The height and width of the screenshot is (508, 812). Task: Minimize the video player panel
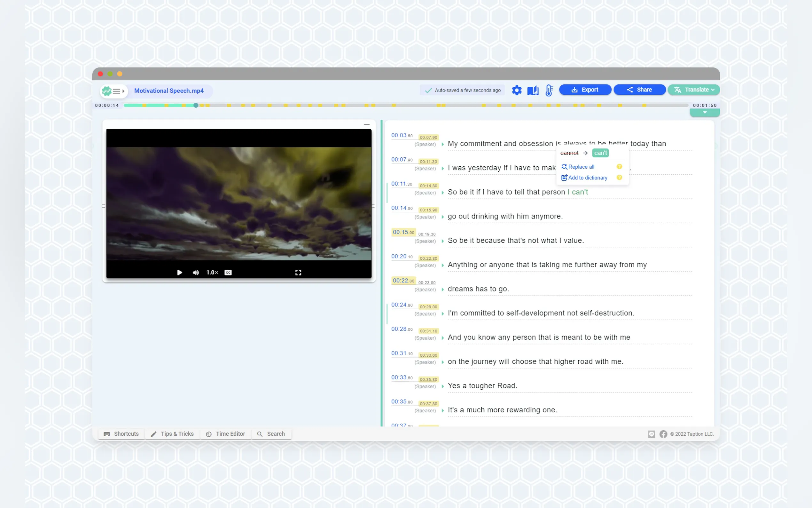click(x=367, y=124)
